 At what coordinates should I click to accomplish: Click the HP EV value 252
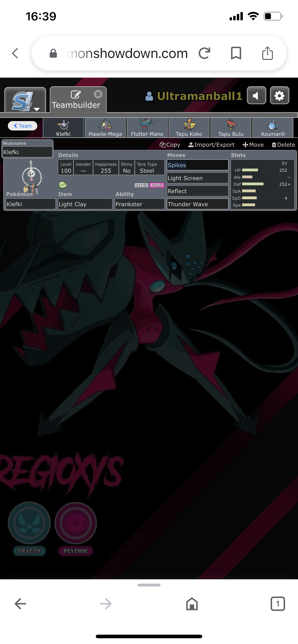[283, 170]
